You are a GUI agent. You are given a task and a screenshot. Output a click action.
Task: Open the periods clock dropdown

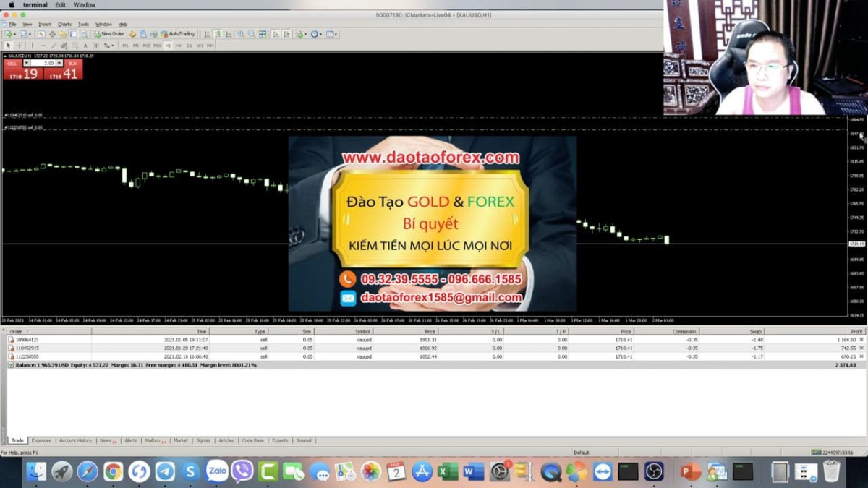(316, 34)
